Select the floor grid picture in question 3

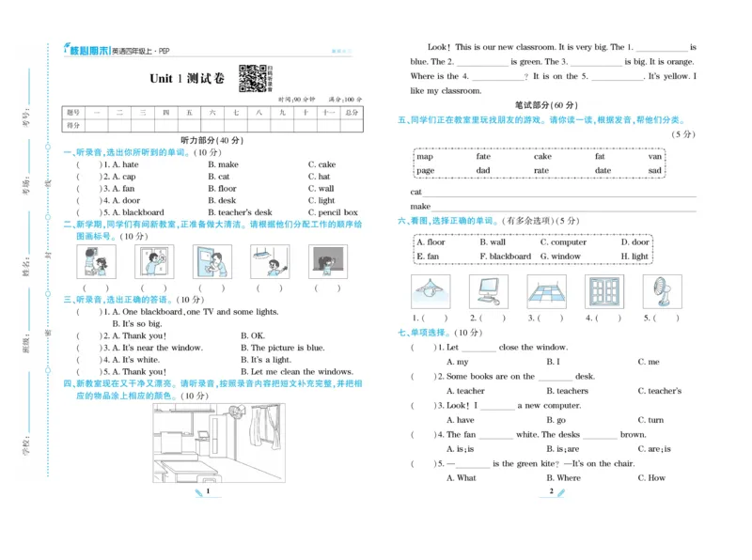pyautogui.click(x=546, y=291)
